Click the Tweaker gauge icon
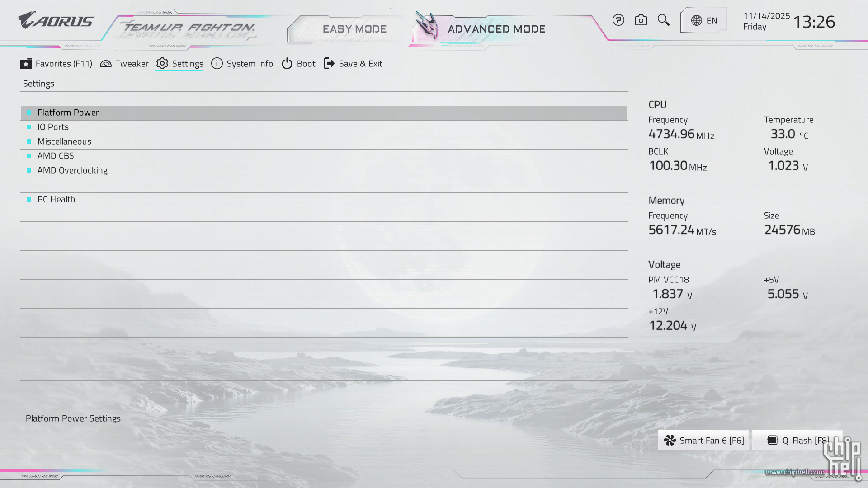This screenshot has width=868, height=488. (x=106, y=64)
